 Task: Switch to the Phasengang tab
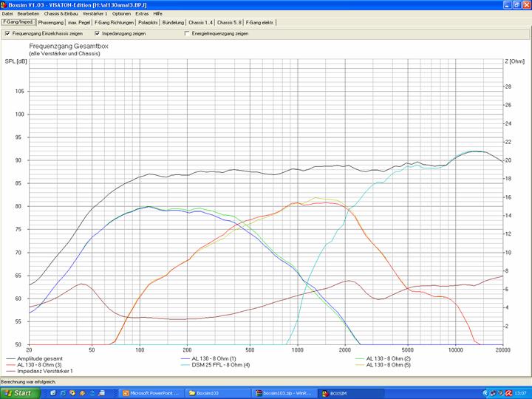pos(51,22)
